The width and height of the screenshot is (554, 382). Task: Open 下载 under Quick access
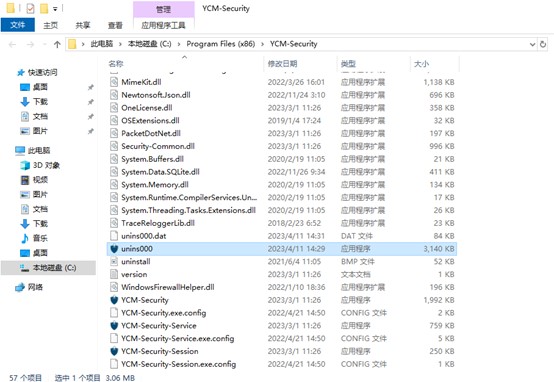click(x=40, y=102)
